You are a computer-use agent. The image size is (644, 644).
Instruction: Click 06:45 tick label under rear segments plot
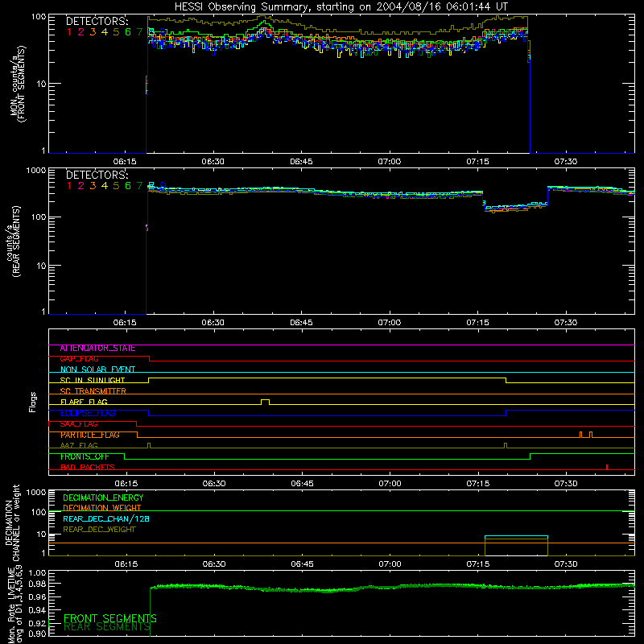(301, 323)
